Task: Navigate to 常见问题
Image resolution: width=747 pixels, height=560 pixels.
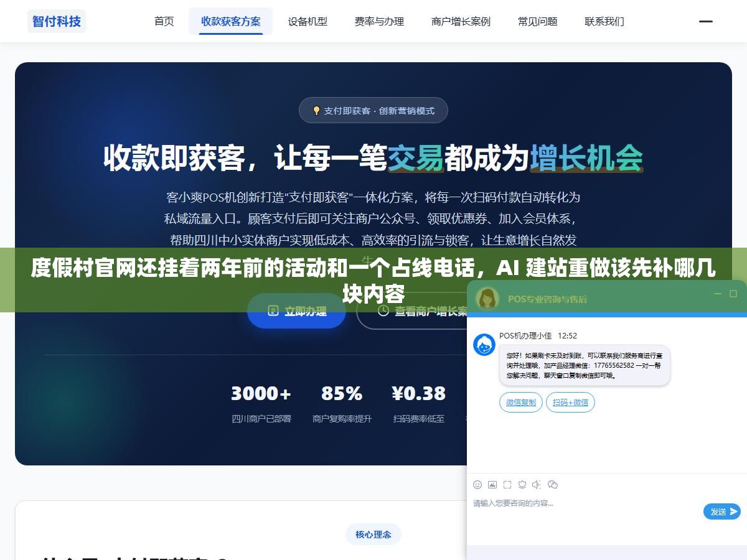Action: pyautogui.click(x=538, y=21)
